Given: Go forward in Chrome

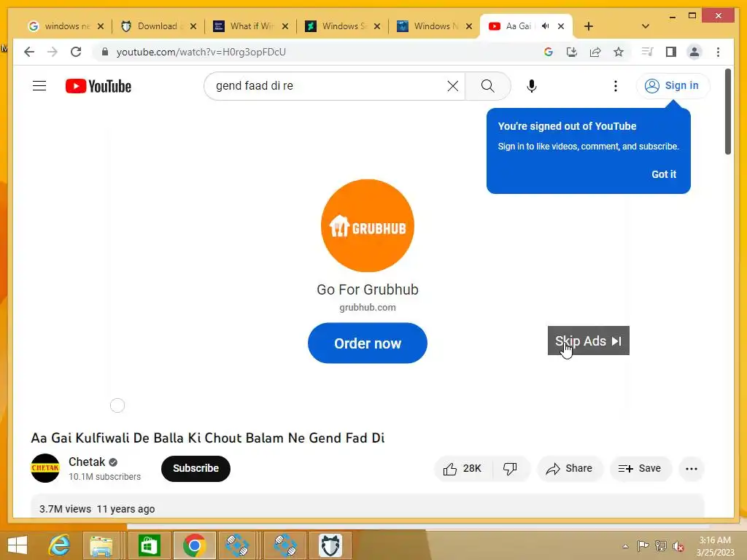Looking at the screenshot, I should pyautogui.click(x=53, y=52).
